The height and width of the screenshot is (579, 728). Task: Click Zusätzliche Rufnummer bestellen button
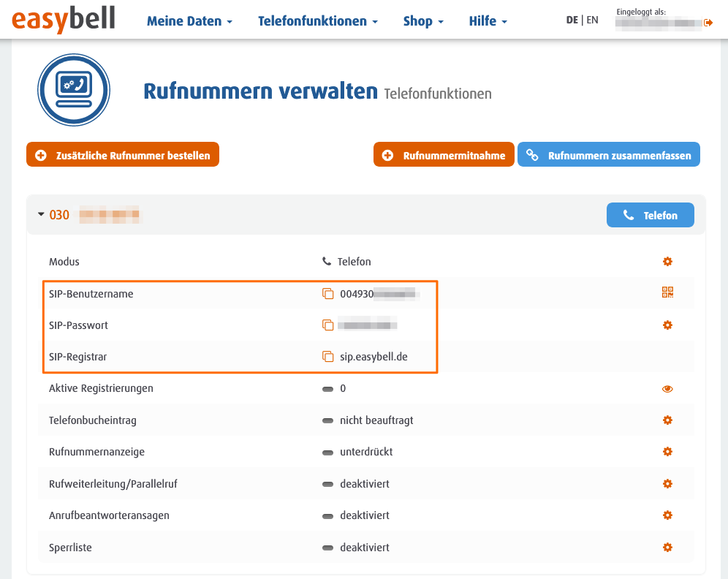tap(123, 155)
